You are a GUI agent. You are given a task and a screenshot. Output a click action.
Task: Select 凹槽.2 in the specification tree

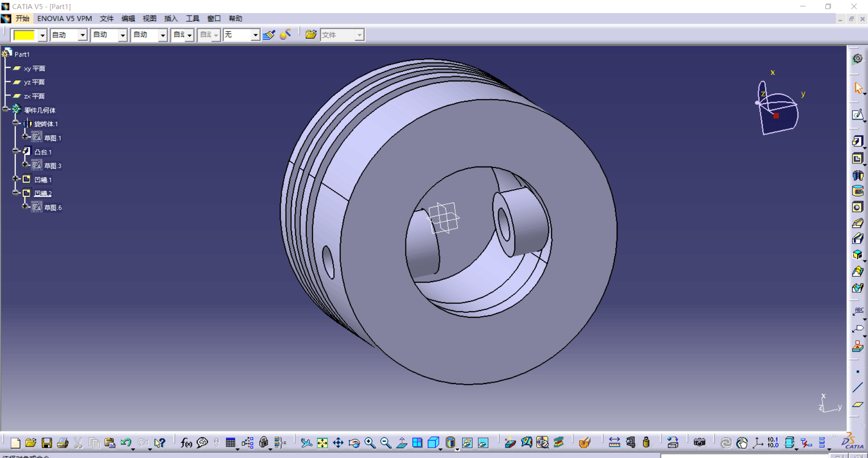point(43,194)
